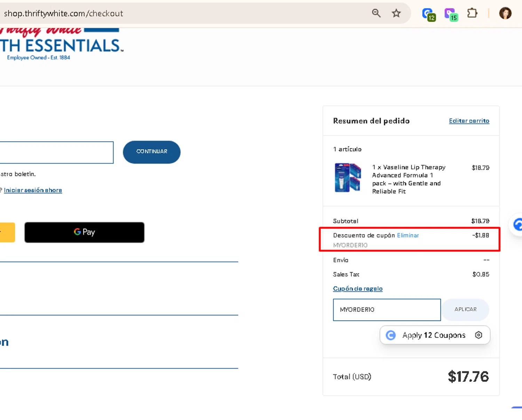This screenshot has height=420, width=522.
Task: Toggle the Cupón de regalo link
Action: [358, 289]
